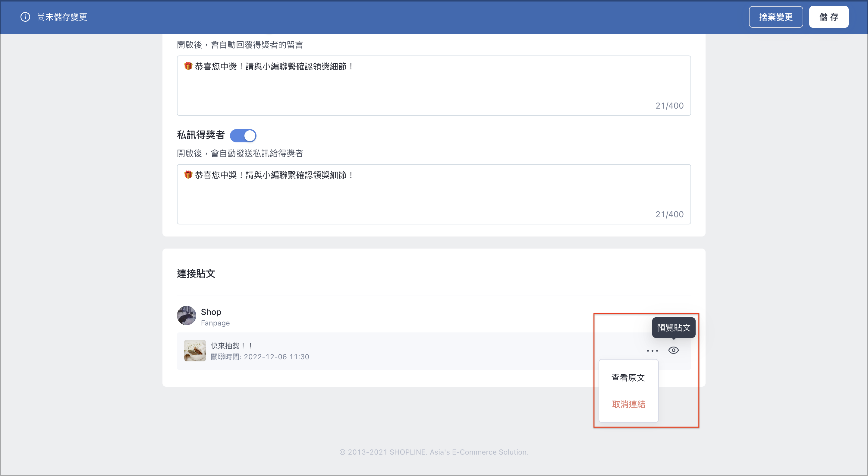The height and width of the screenshot is (476, 868).
Task: Click the SHOPLINE copyright footer text
Action: click(434, 452)
